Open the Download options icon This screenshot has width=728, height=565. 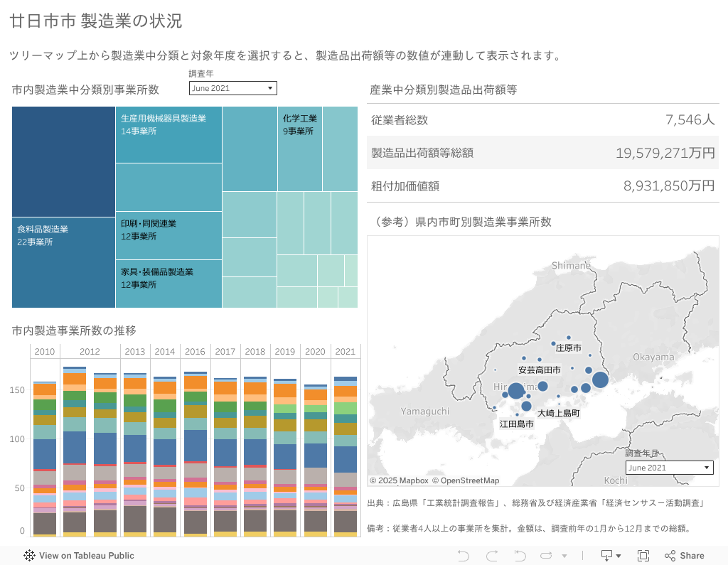(611, 556)
